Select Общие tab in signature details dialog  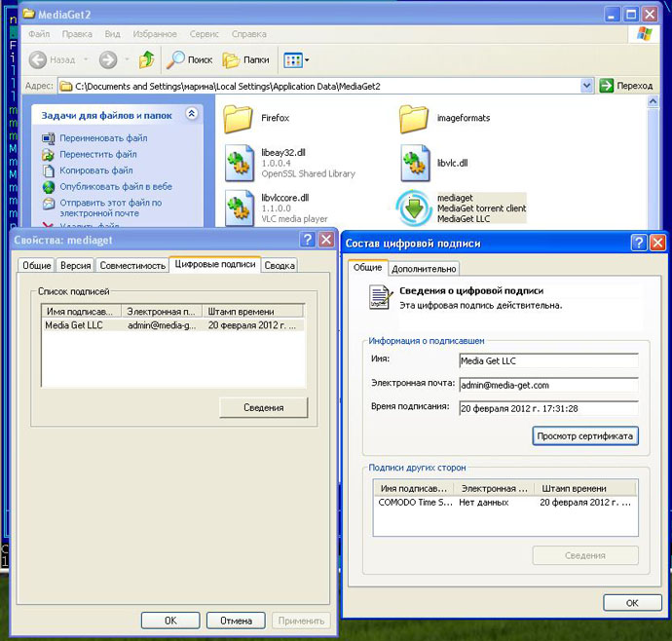tap(368, 268)
